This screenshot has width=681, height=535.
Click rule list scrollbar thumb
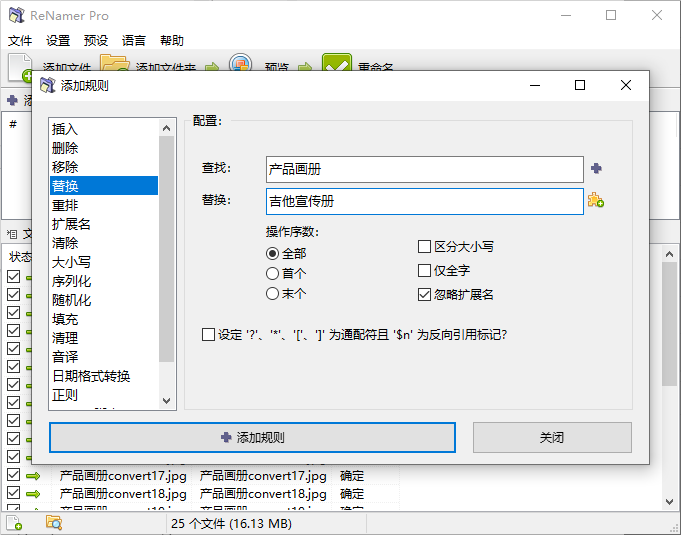pyautogui.click(x=166, y=249)
